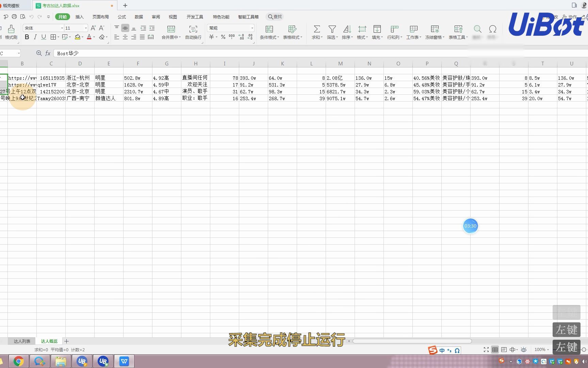Click the distributed alignment icon

[151, 37]
